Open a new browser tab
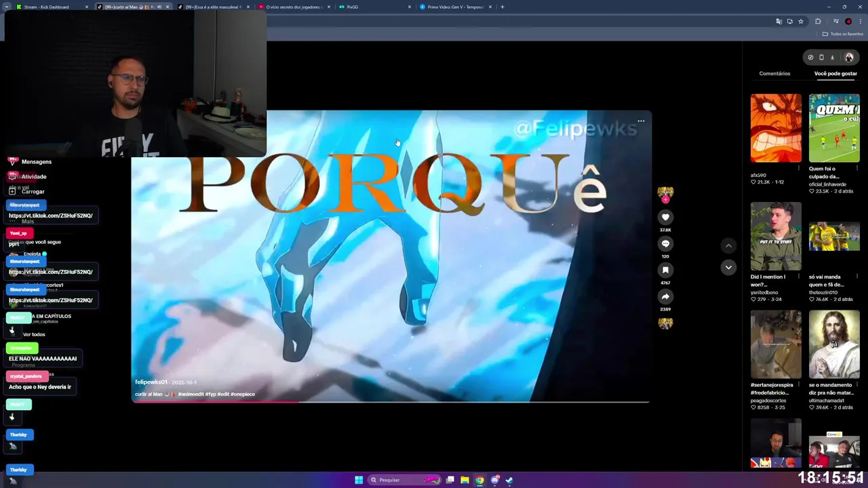This screenshot has height=488, width=868. [502, 7]
